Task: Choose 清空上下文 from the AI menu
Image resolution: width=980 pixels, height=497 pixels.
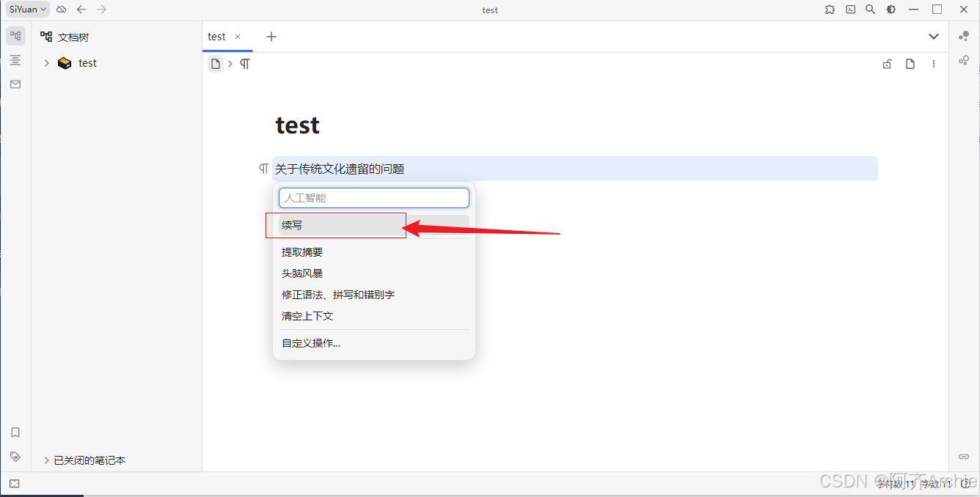Action: pyautogui.click(x=374, y=316)
